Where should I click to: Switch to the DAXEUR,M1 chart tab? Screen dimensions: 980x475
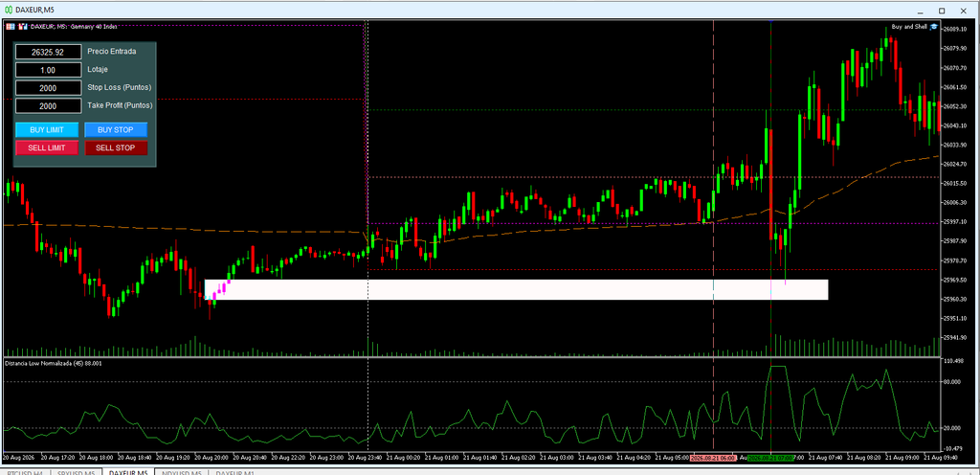[236, 471]
